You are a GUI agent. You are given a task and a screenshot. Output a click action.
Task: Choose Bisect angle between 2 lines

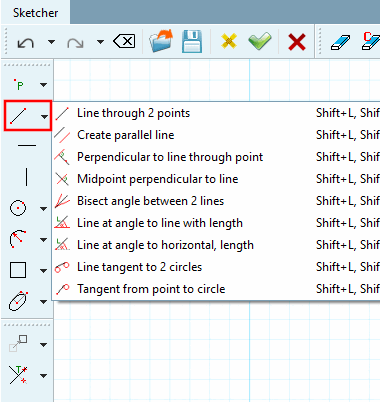[216, 201]
